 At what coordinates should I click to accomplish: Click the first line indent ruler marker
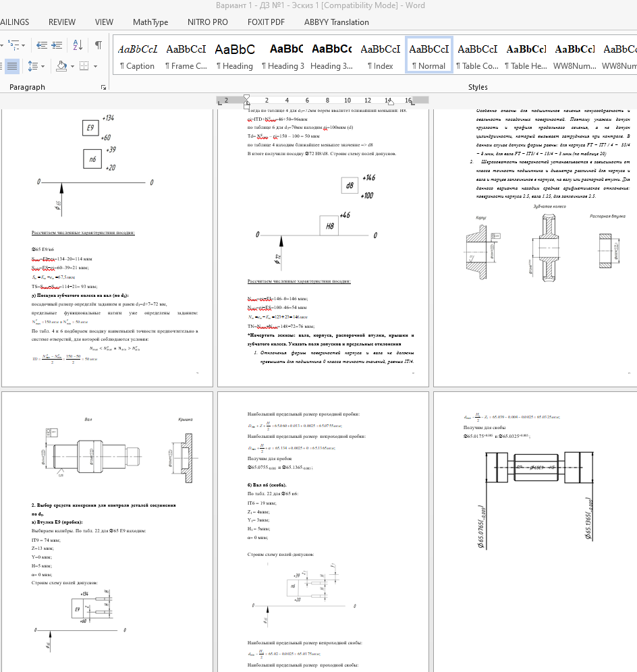click(246, 98)
